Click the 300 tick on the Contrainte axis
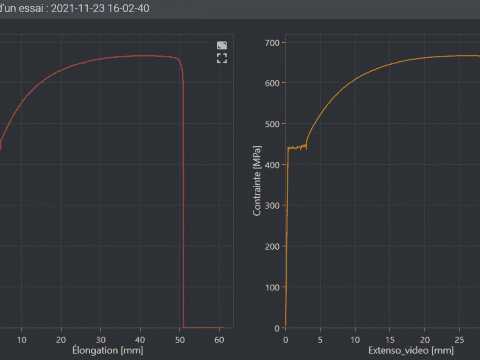480x360 pixels. pyautogui.click(x=272, y=206)
